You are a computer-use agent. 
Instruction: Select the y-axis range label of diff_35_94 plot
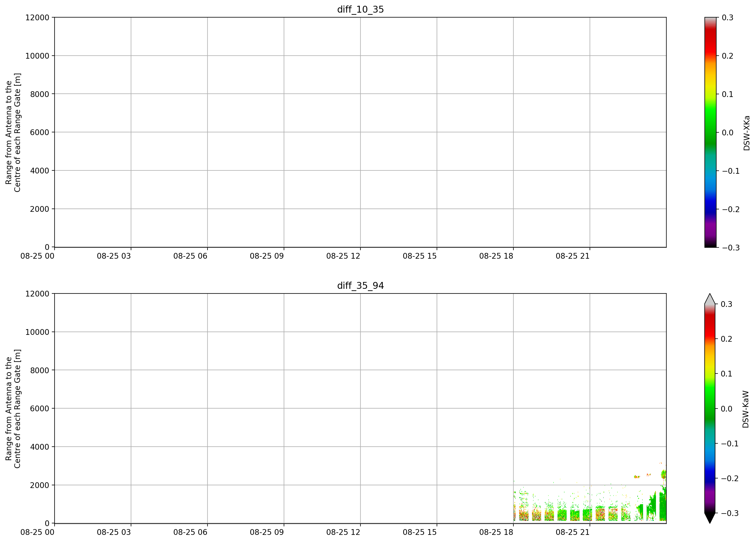click(13, 408)
